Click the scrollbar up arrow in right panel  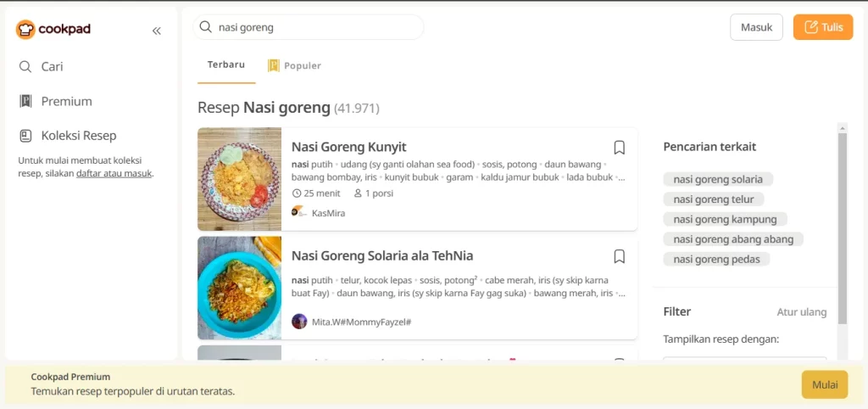(x=843, y=128)
